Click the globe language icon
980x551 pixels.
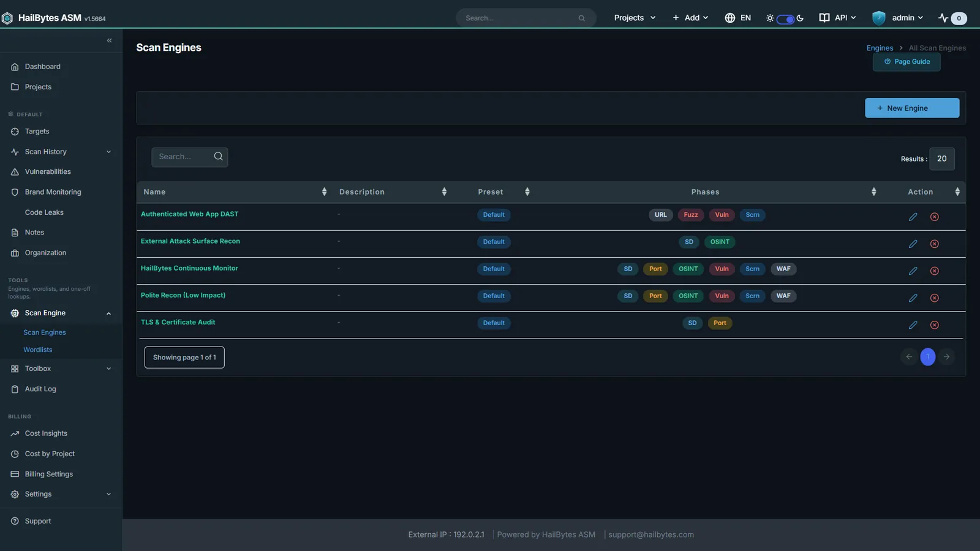pos(729,18)
